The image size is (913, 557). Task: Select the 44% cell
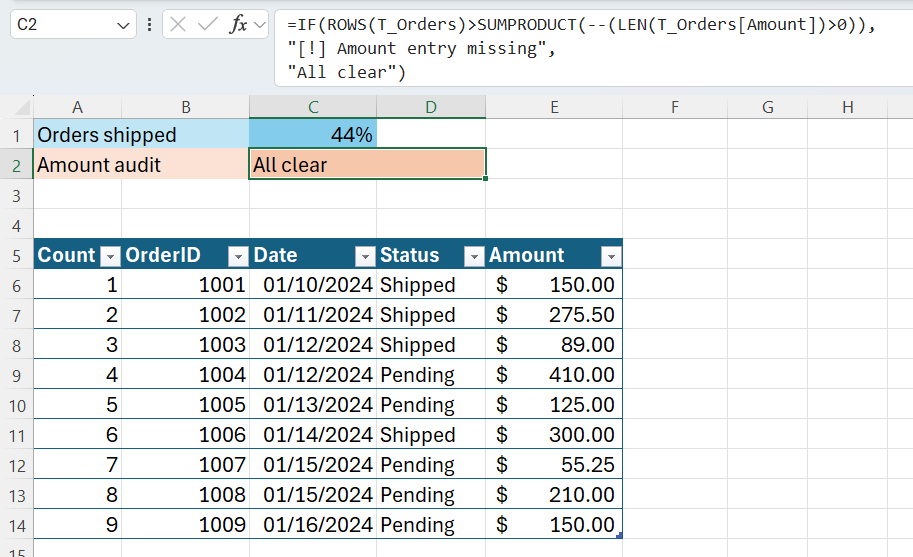[x=313, y=134]
